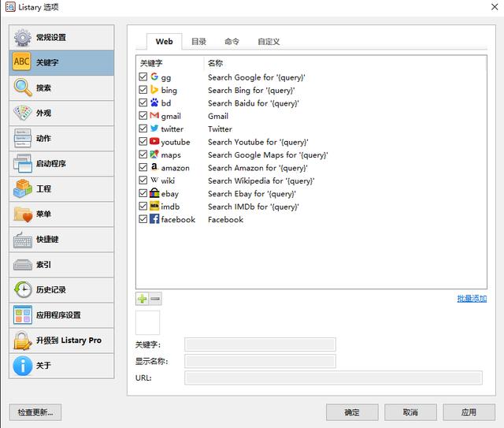Select the ABC 关键字 icon

point(22,61)
